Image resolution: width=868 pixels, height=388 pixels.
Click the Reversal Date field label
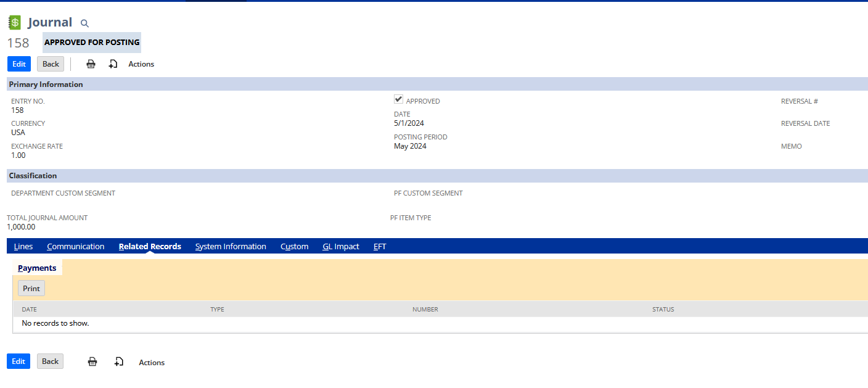tap(806, 123)
